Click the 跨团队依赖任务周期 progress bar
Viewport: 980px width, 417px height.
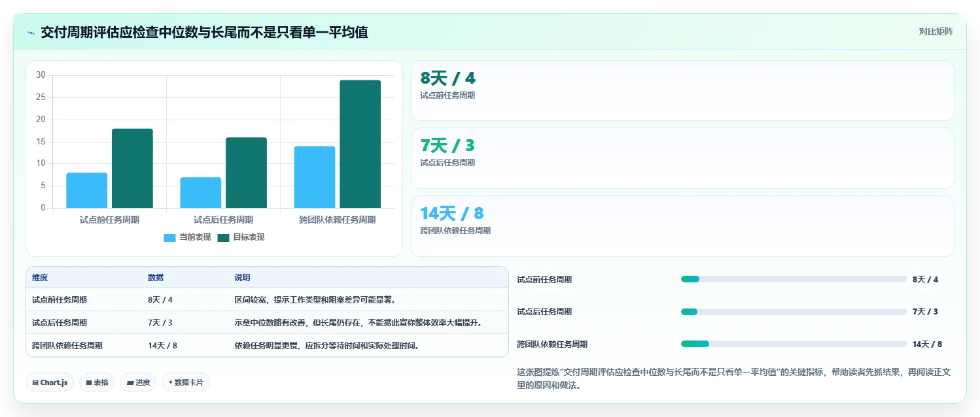coord(794,344)
